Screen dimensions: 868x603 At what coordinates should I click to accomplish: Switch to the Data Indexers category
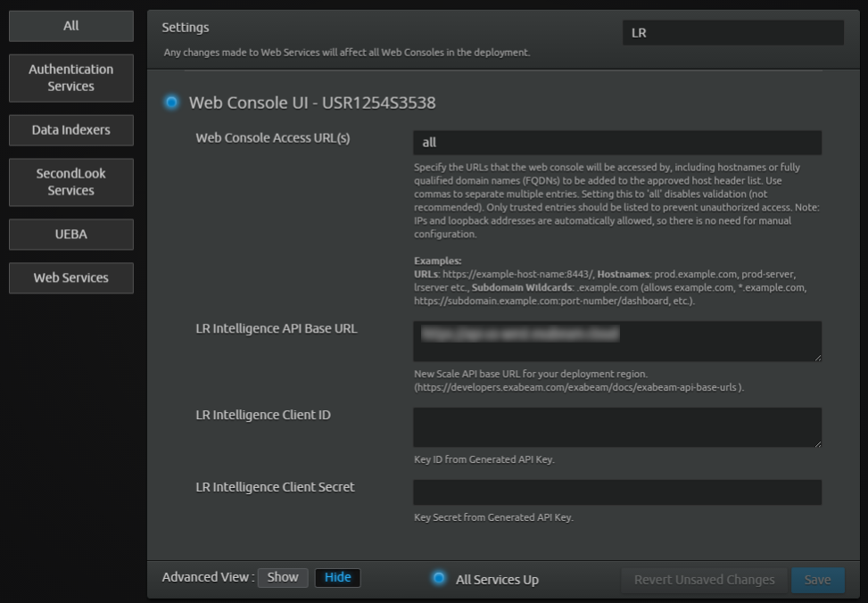71,130
